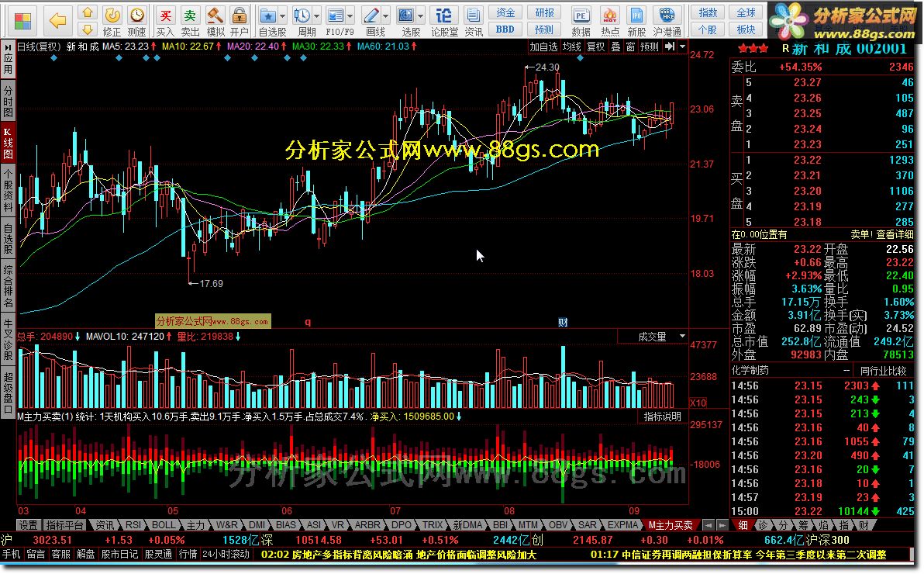Select the 画线 draw-line pencil icon
The height and width of the screenshot is (574, 924).
click(372, 21)
